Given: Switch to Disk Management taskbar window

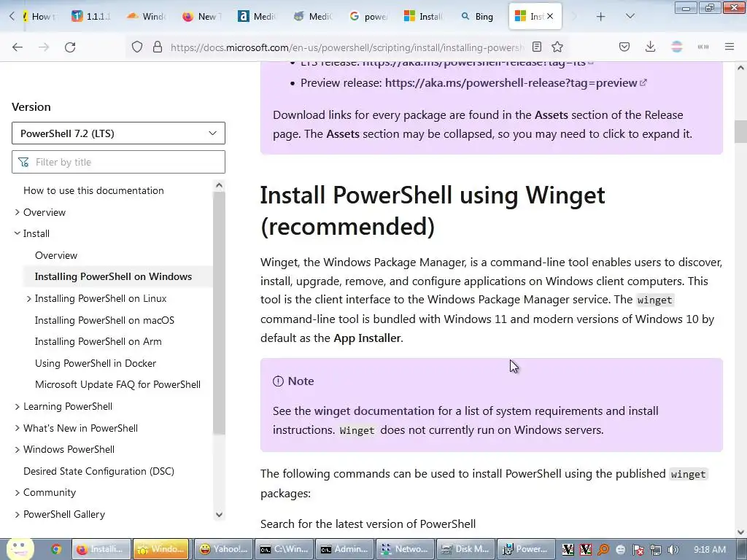Looking at the screenshot, I should click(x=465, y=550).
